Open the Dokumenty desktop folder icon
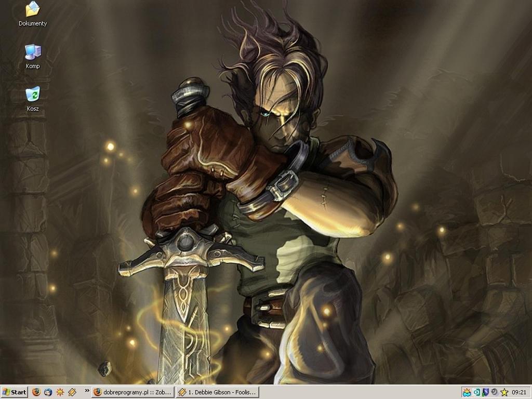Screen dimensions: 532x399 33,14
